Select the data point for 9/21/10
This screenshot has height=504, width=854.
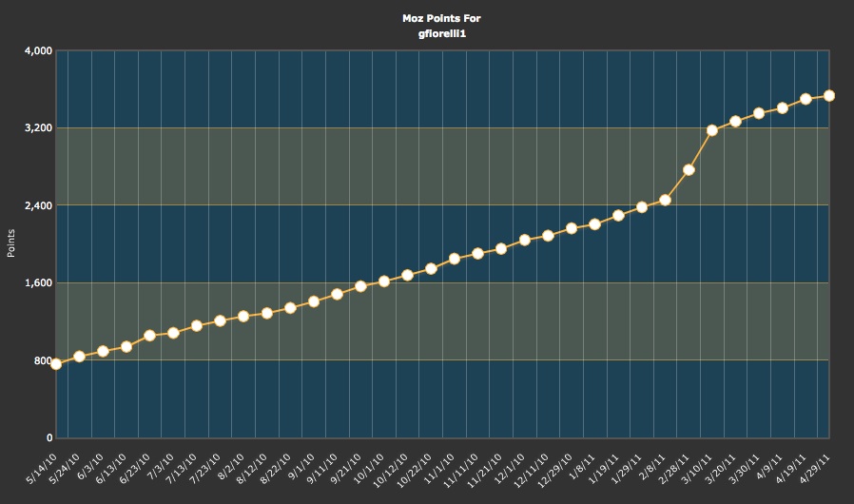point(360,286)
